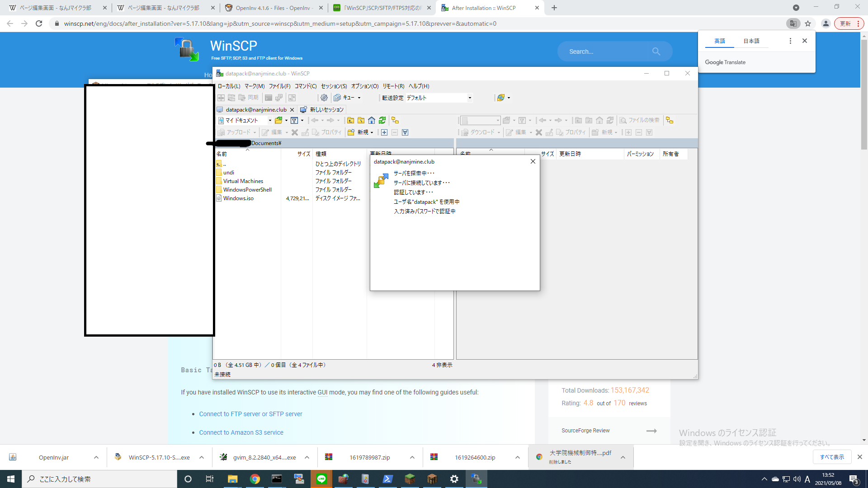The height and width of the screenshot is (488, 868).
Task: Open LINE app from the taskbar
Action: 322,479
